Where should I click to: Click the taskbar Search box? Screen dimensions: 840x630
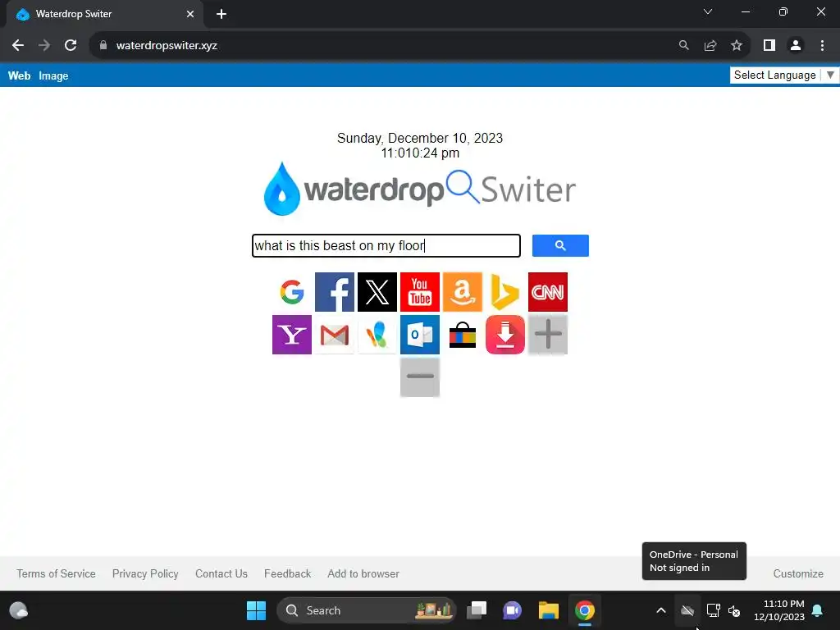(x=367, y=610)
